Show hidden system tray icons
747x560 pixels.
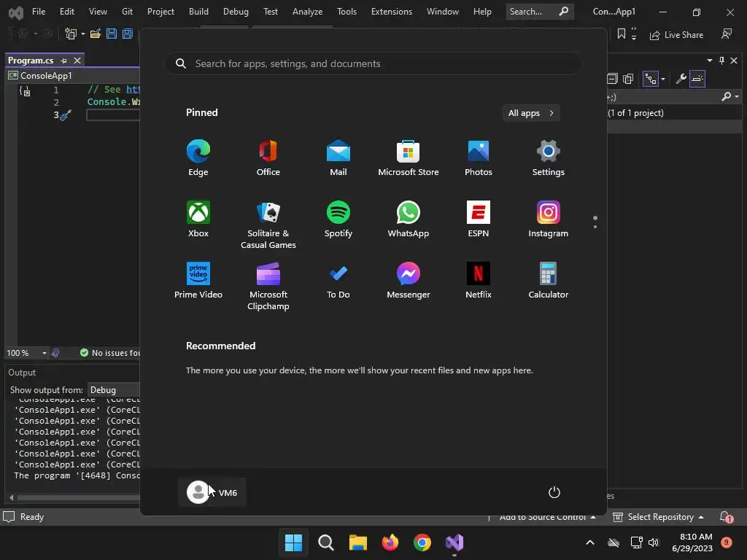click(x=589, y=542)
